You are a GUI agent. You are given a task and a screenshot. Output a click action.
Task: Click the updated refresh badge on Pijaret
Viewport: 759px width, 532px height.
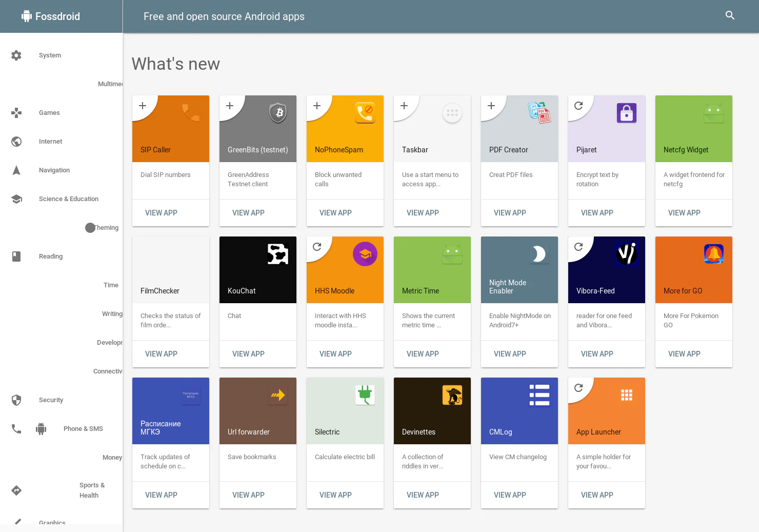click(x=578, y=106)
